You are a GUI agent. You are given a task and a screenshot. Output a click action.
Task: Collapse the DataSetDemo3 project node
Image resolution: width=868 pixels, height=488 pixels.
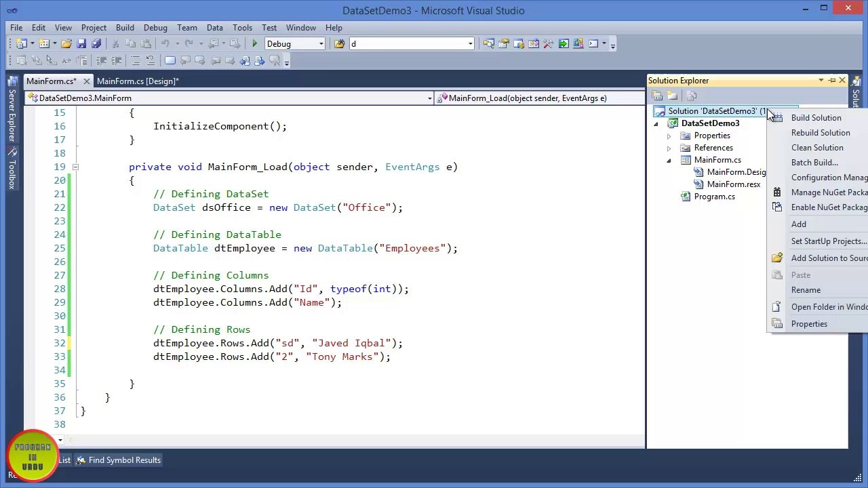[x=656, y=123]
